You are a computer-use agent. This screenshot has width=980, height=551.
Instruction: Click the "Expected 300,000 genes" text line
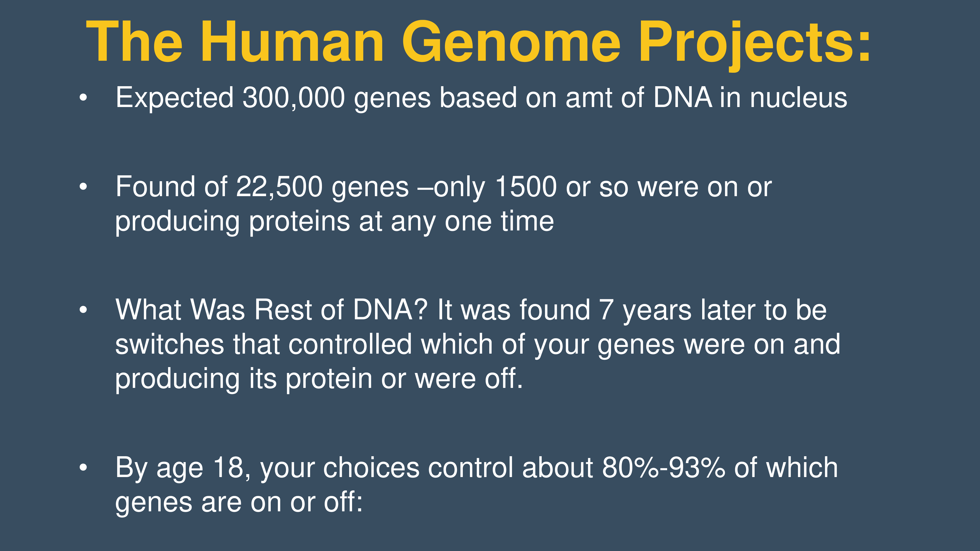coord(481,98)
